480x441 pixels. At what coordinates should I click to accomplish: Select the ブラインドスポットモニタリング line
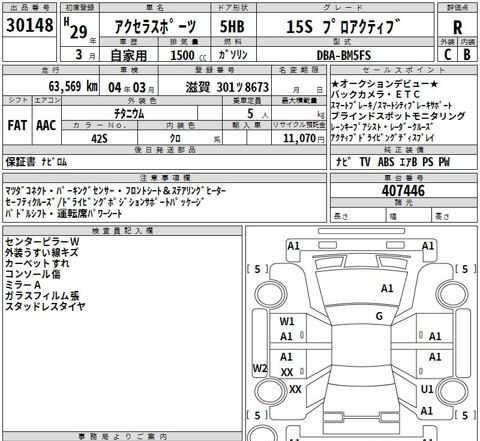point(398,116)
